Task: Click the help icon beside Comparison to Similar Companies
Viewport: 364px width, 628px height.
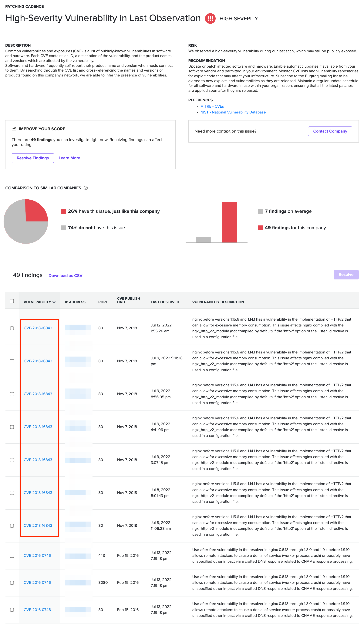Action: tap(86, 188)
